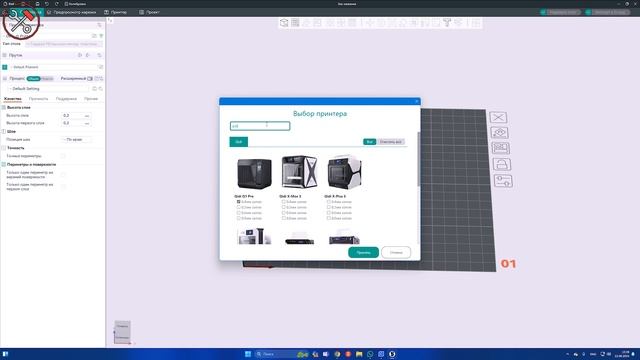Viewport: 640px width, 360px height.
Task: Confirm printer selection with Принять button
Action: (363, 253)
